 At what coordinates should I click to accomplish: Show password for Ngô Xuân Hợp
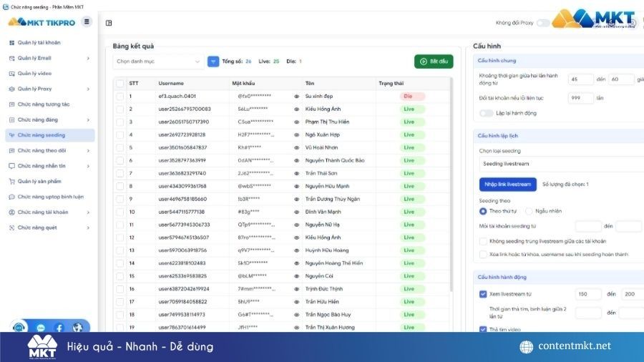pyautogui.click(x=296, y=135)
